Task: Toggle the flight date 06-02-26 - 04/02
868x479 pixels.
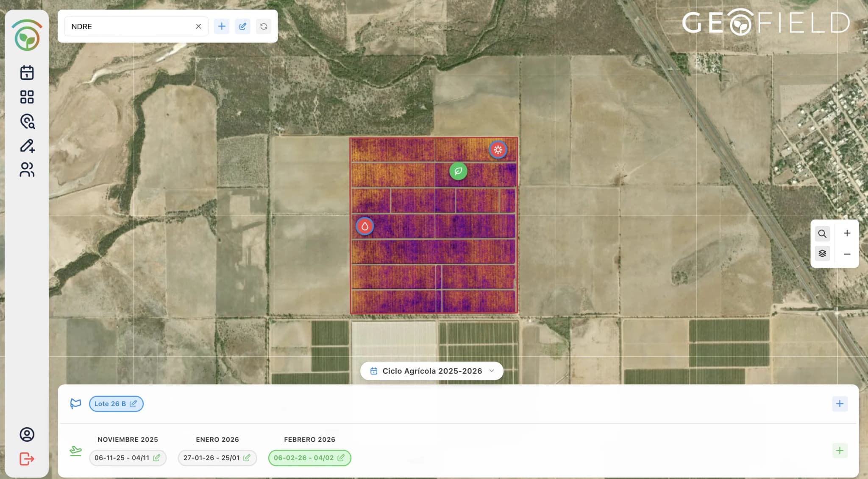Action: click(304, 458)
